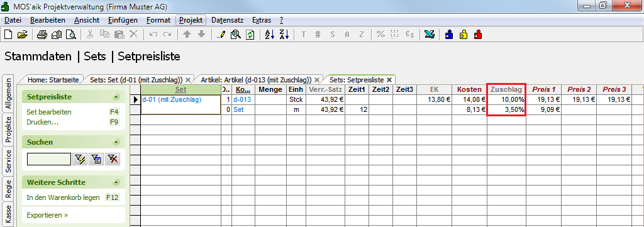This screenshot has height=227, width=644.
Task: Click the open folder toolbar icon
Action: [22, 35]
